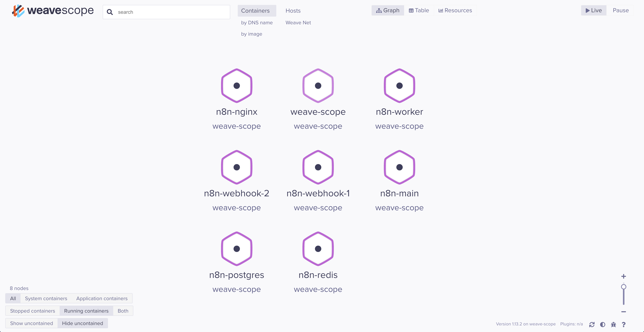Filter to System containers only
This screenshot has height=332, width=644.
click(46, 298)
